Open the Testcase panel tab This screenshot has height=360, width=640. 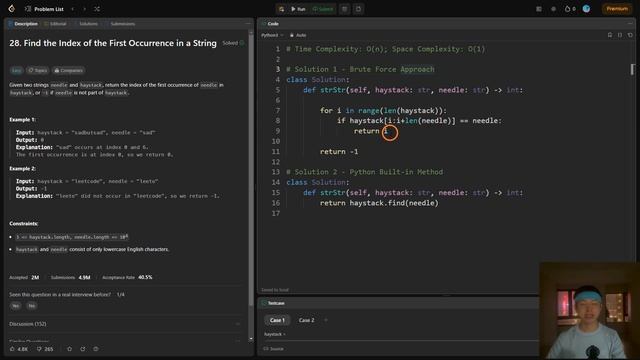click(x=273, y=303)
